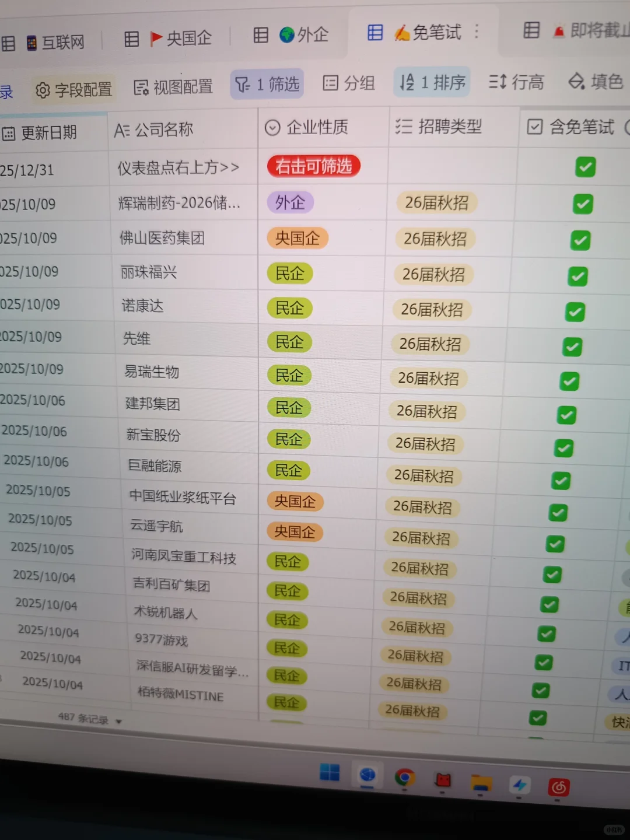Click the grid icon before 即将截止 tab
The width and height of the screenshot is (630, 840).
click(x=531, y=30)
